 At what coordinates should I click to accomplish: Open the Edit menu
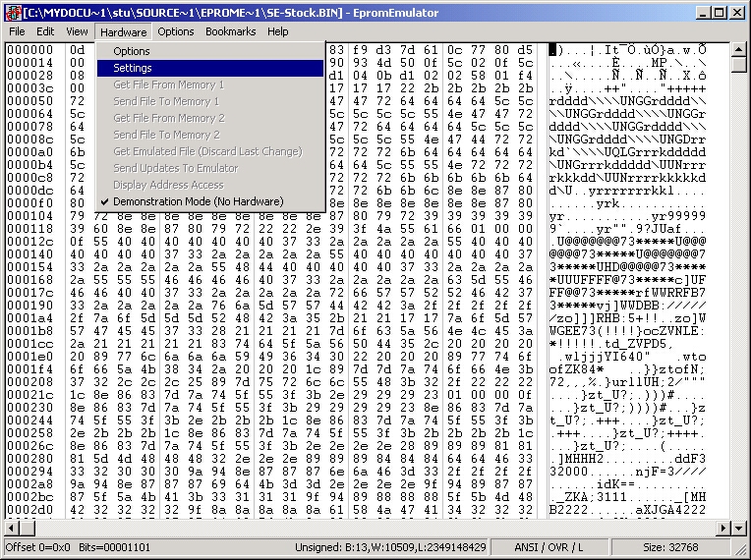(x=45, y=31)
